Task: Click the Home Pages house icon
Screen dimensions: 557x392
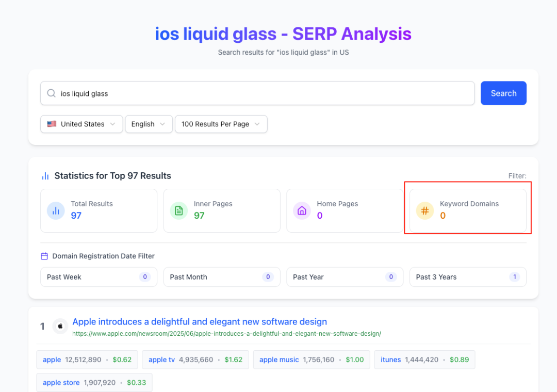Action: 302,211
